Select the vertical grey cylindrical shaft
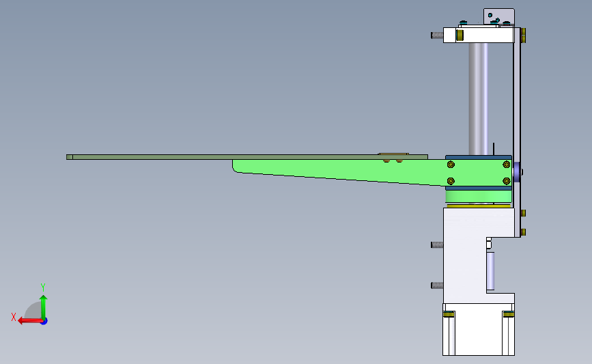 pos(478,99)
